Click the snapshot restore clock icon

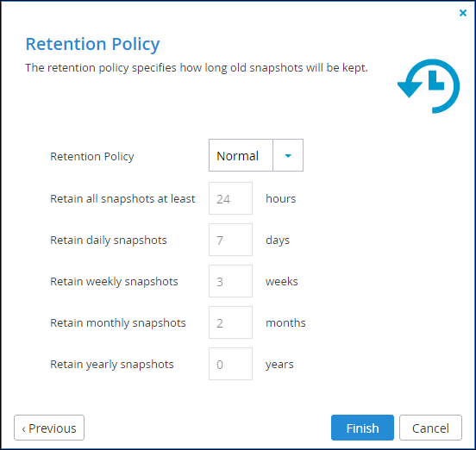click(x=429, y=86)
